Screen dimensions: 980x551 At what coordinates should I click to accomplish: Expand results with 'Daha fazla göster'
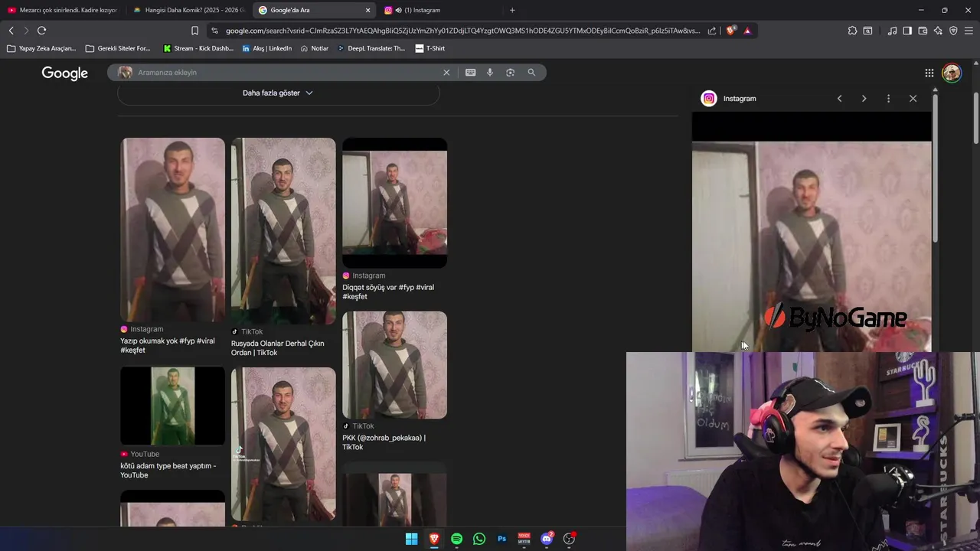[278, 93]
